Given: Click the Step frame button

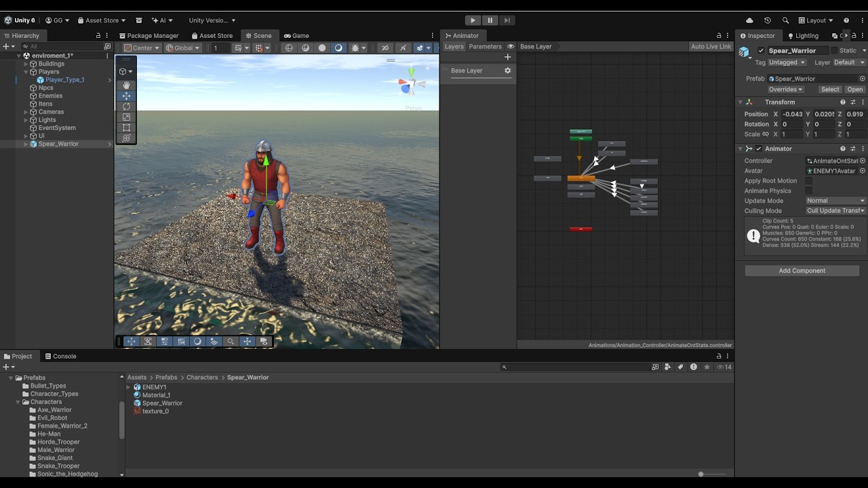Looking at the screenshot, I should tap(507, 20).
